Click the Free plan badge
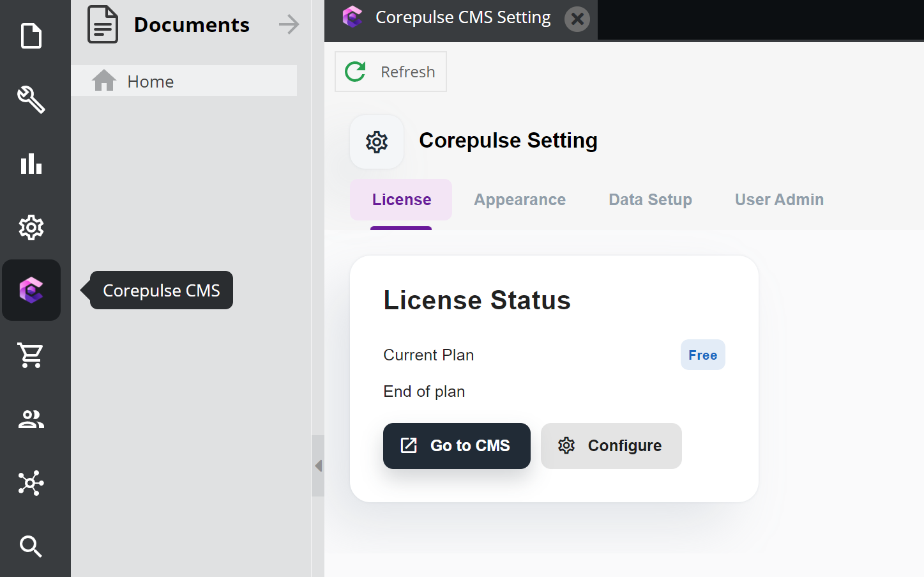Screen dimensions: 924x577 pos(702,355)
